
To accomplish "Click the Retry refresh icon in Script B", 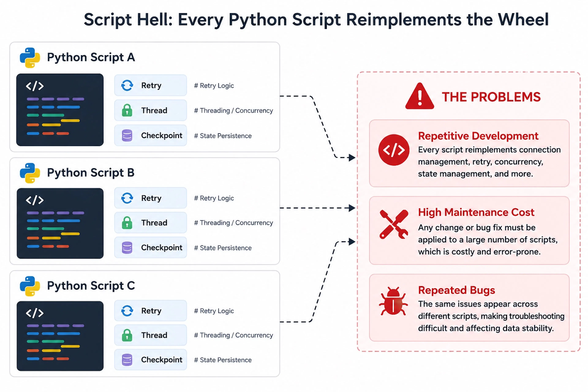I will point(127,198).
